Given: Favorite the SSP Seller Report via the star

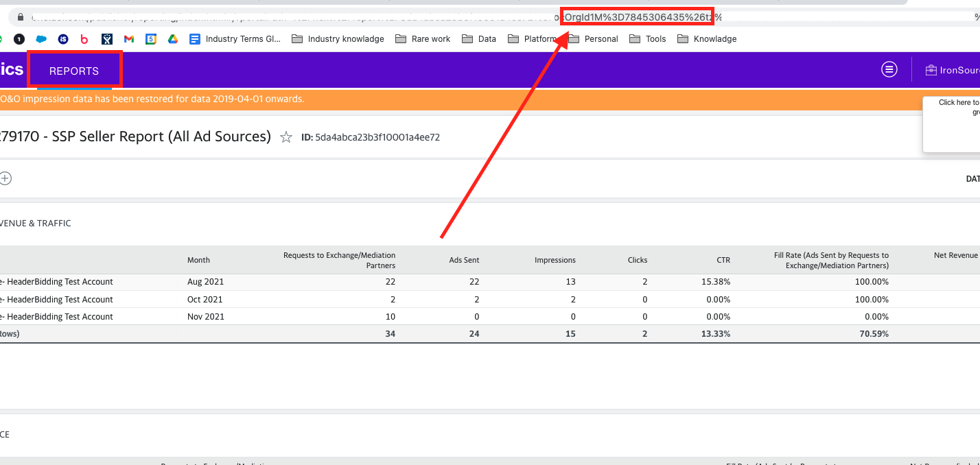Looking at the screenshot, I should [x=285, y=136].
